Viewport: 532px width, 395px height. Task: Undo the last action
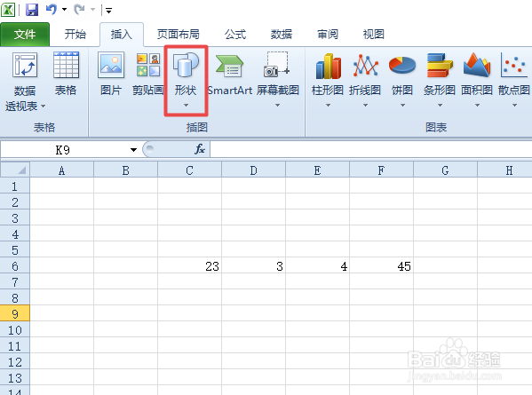coord(52,10)
